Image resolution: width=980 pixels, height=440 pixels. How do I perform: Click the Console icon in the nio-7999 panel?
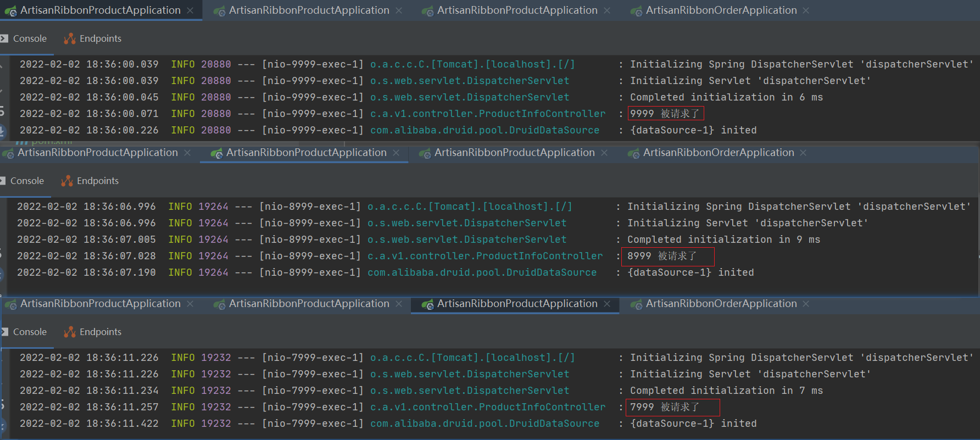tap(4, 332)
